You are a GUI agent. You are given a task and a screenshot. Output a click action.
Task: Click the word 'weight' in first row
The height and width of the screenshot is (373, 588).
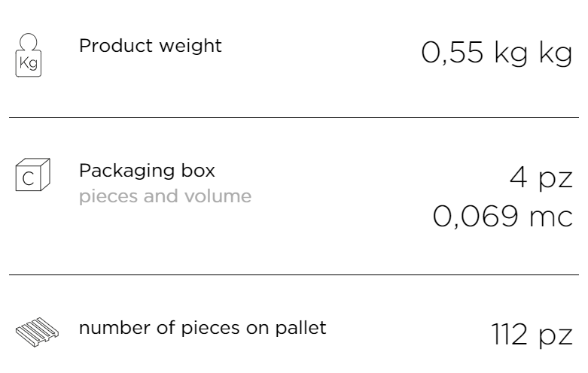pos(190,47)
